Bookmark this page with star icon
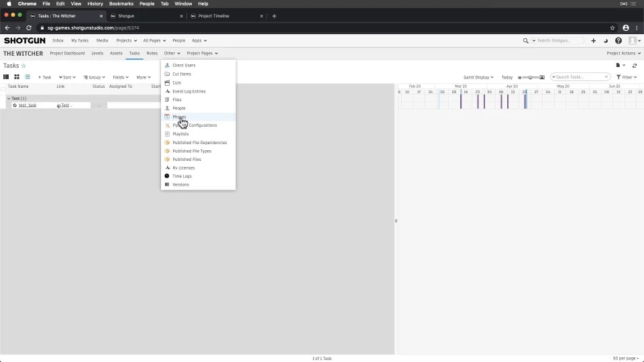 pos(612,28)
